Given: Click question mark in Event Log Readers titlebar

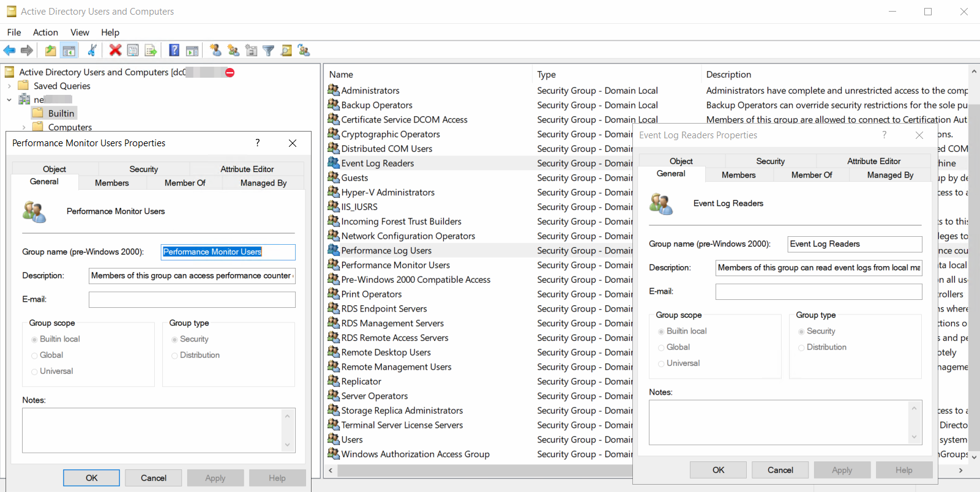Looking at the screenshot, I should 884,135.
